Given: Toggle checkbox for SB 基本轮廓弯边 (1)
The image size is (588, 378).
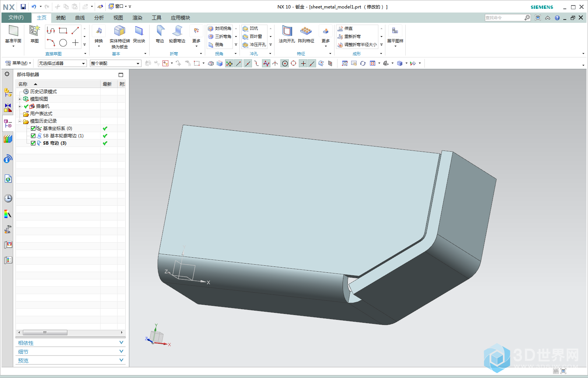Looking at the screenshot, I should (x=33, y=136).
